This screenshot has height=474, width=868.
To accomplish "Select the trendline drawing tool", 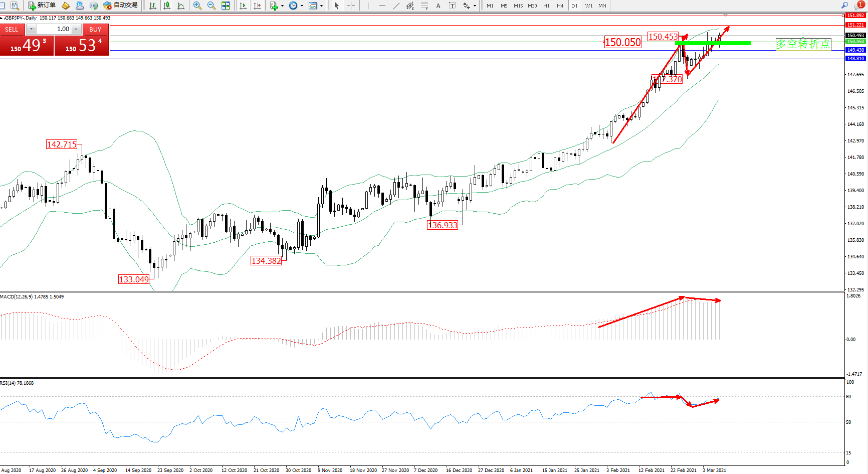I will (x=396, y=6).
